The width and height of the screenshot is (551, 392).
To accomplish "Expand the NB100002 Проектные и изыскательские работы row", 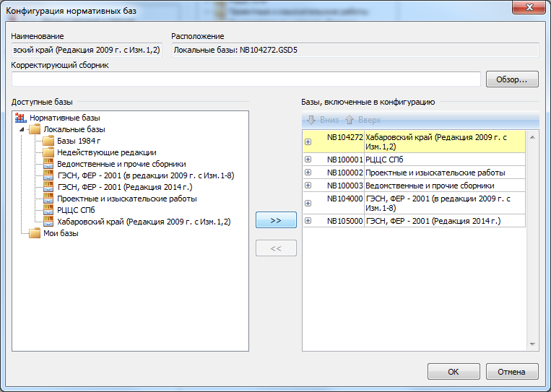I will (308, 173).
